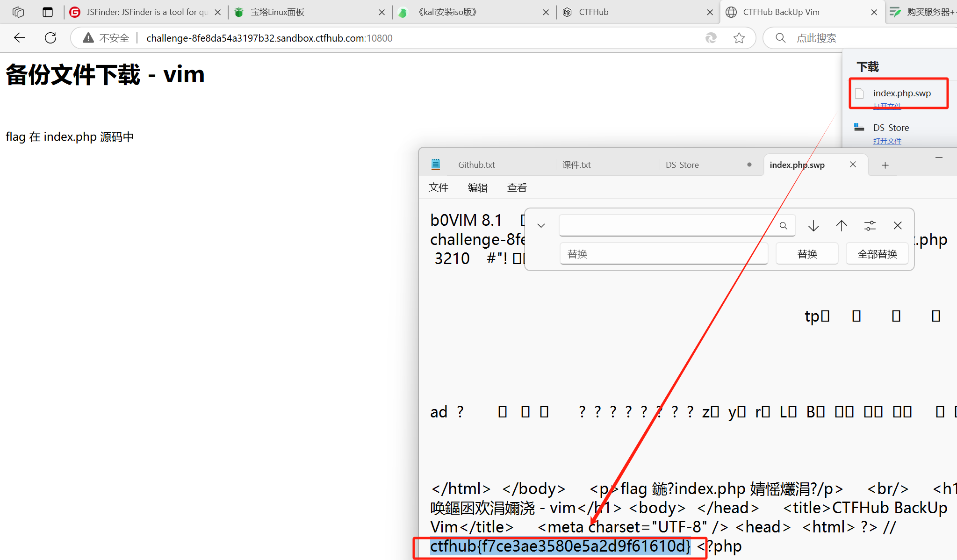Click the search magnifier in find box
This screenshot has height=560, width=957.
click(x=784, y=226)
